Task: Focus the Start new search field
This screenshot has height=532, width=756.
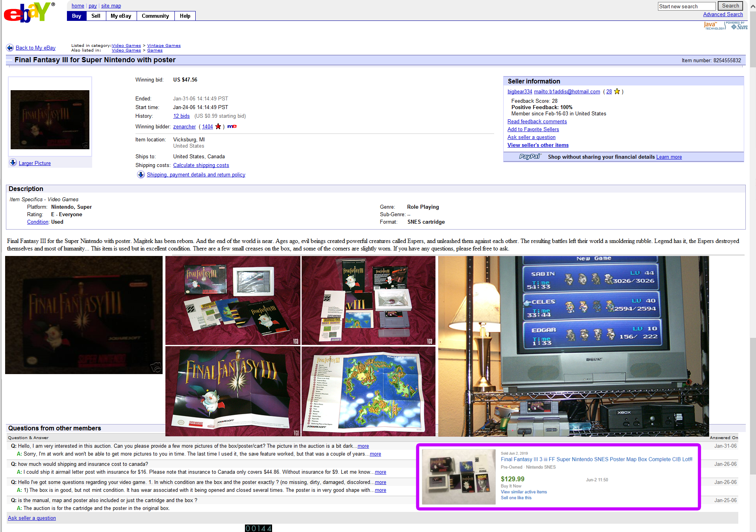Action: pos(686,6)
